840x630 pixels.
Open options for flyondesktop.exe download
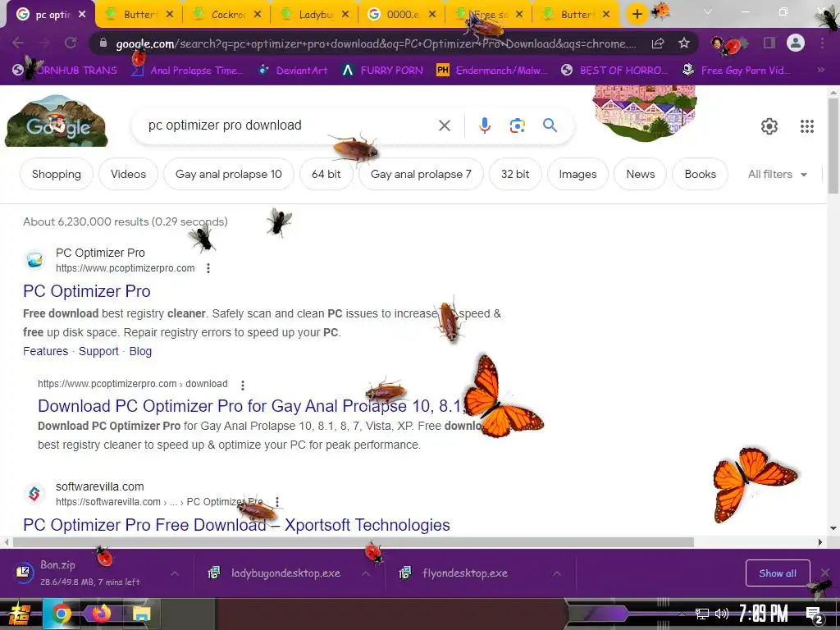(557, 573)
